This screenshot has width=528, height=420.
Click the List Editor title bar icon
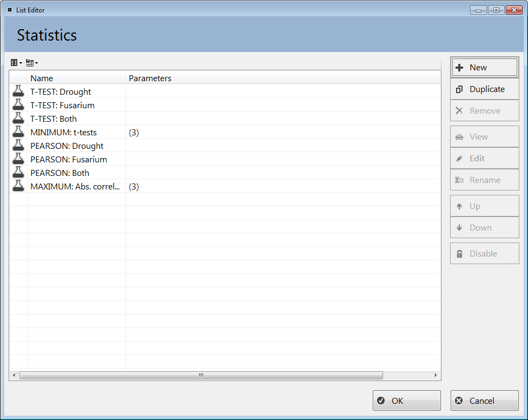point(10,10)
